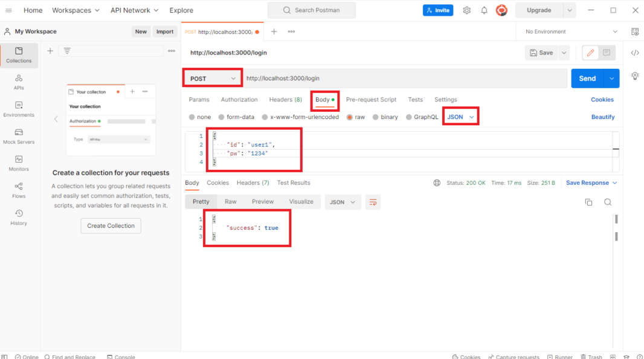This screenshot has height=359, width=644.
Task: Click the network globe icon near Status
Action: point(437,183)
